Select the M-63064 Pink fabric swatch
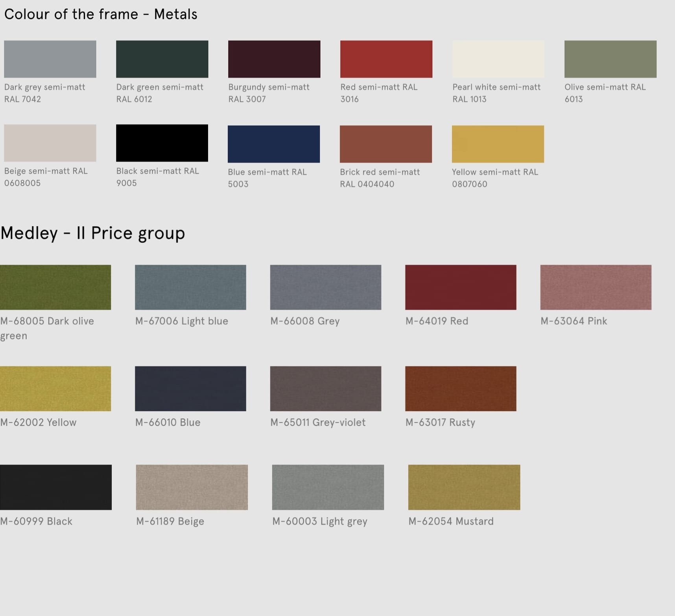Viewport: 675px width, 616px height. 596,287
